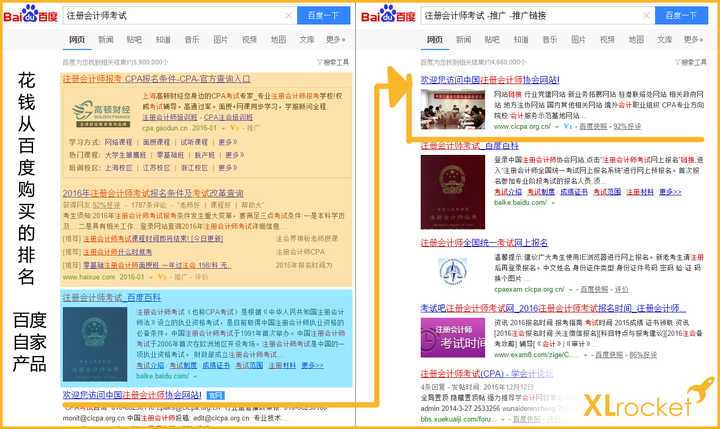Switch to 贴吧 tab on the left page
The image size is (720, 429).
tap(134, 40)
